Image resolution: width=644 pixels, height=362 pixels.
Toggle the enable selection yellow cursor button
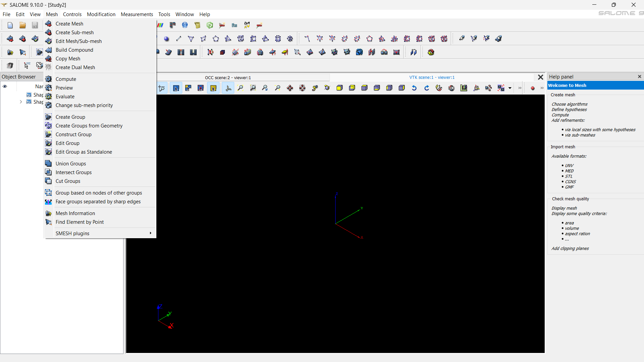click(213, 88)
